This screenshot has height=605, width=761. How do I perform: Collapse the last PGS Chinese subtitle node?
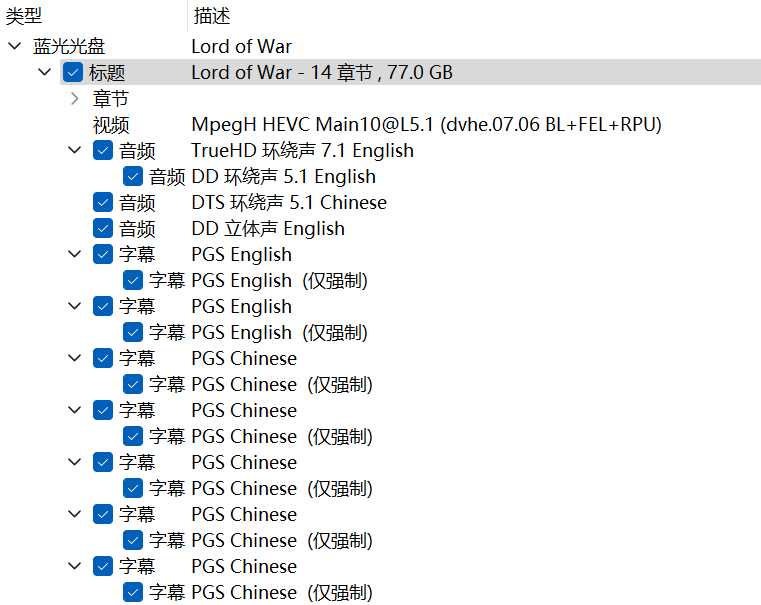pos(75,566)
